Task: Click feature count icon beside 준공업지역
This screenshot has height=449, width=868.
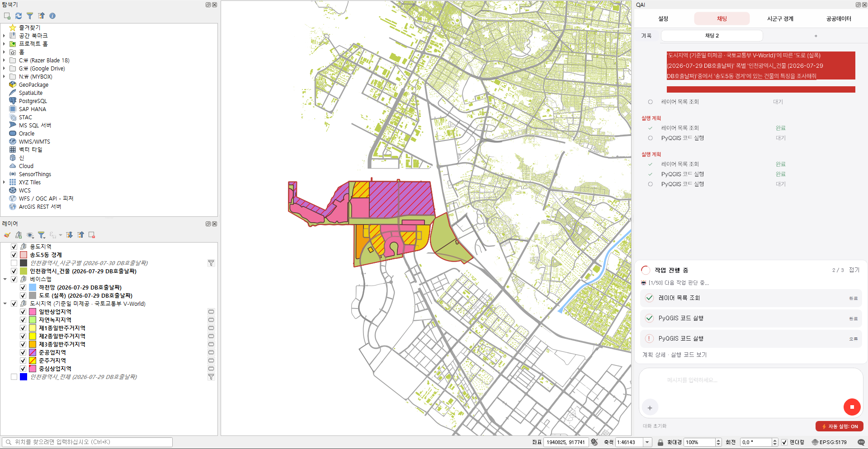Action: 211,352
